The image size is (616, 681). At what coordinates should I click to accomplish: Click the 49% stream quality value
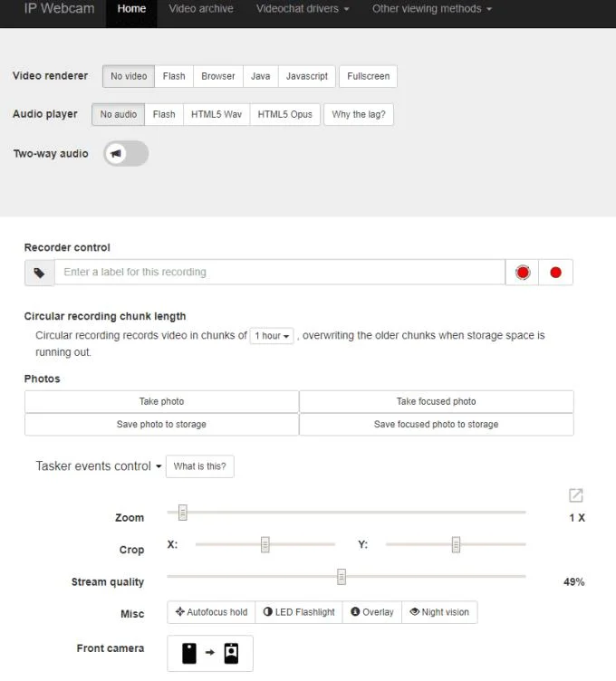click(573, 582)
